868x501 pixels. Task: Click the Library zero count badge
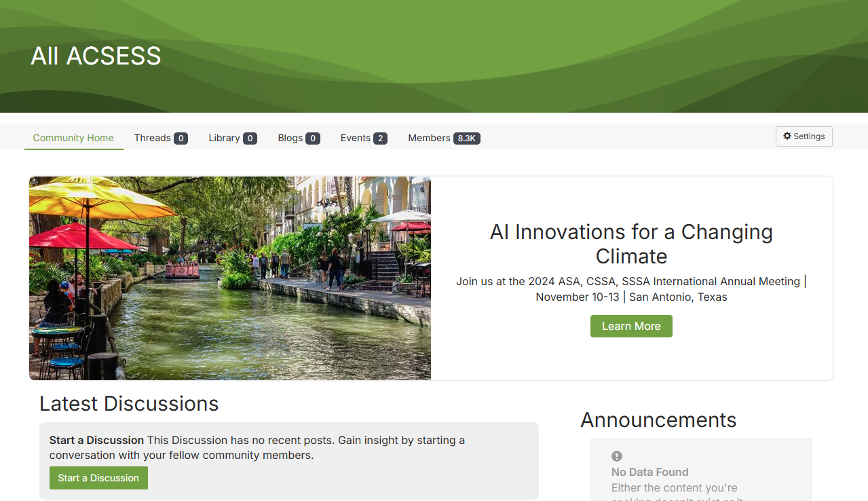251,138
